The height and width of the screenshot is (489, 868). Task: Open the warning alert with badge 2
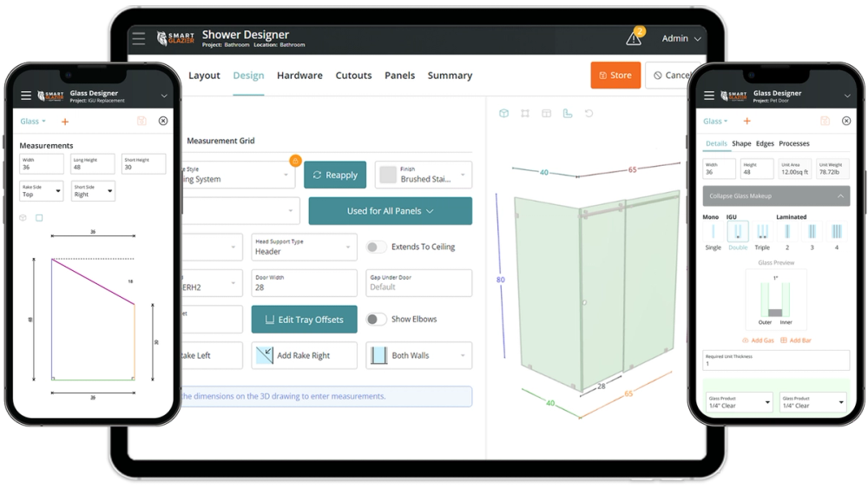click(635, 37)
